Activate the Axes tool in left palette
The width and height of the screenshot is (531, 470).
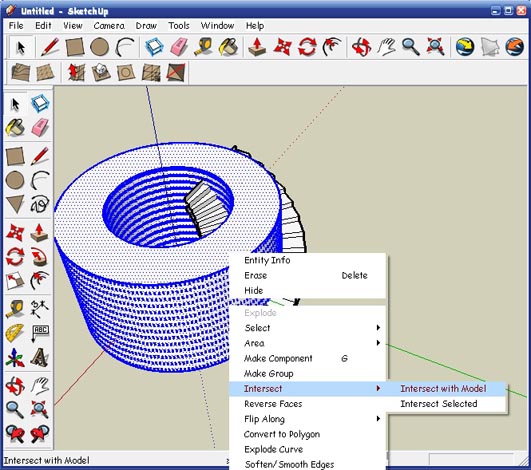click(15, 358)
